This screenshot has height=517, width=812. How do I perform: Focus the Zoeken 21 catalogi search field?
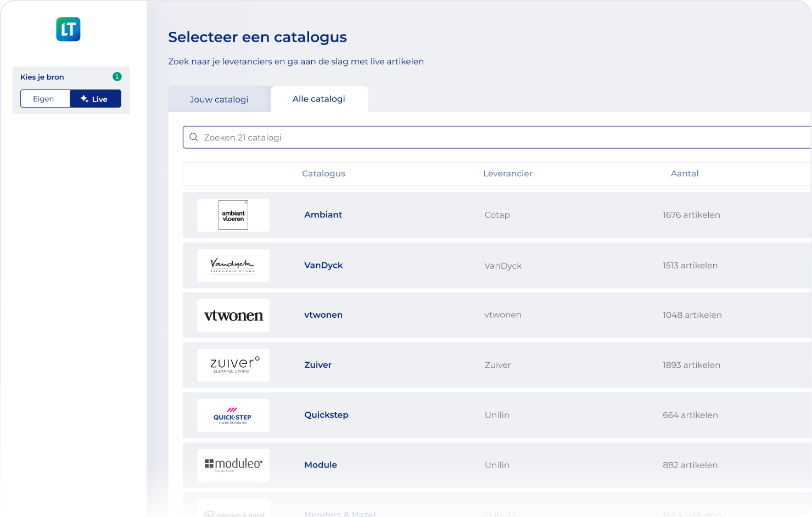tap(494, 137)
